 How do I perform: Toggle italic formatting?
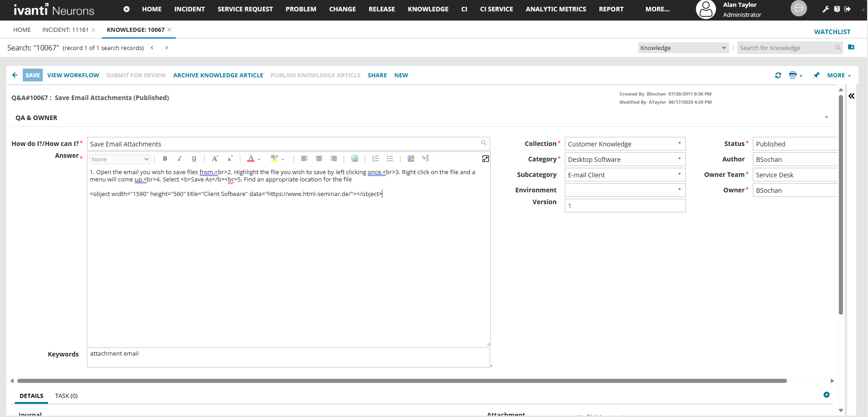click(x=179, y=159)
